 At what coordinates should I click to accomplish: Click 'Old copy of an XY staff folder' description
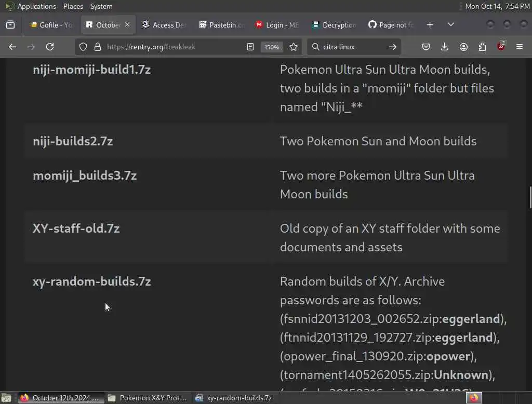pos(390,238)
